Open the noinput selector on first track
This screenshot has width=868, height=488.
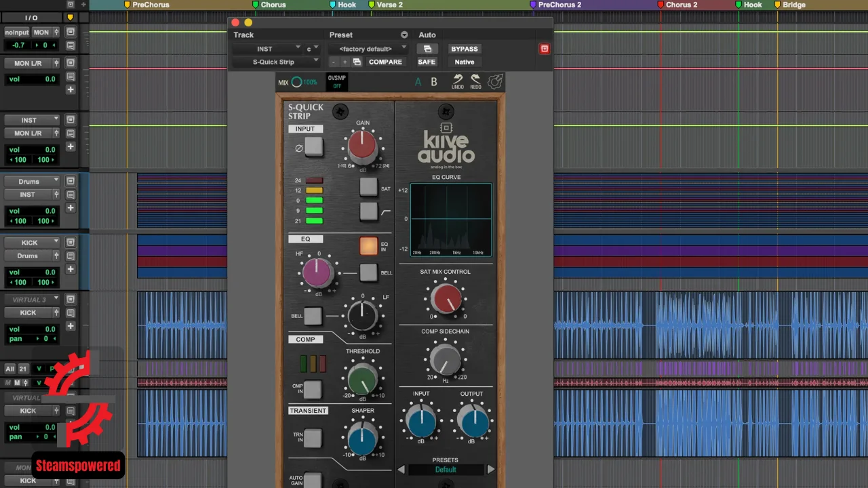coord(17,32)
